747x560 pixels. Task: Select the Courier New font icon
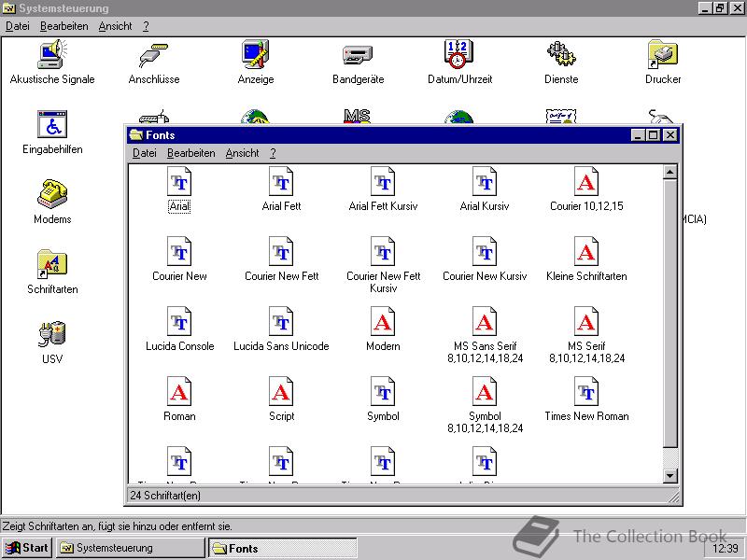coord(179,251)
